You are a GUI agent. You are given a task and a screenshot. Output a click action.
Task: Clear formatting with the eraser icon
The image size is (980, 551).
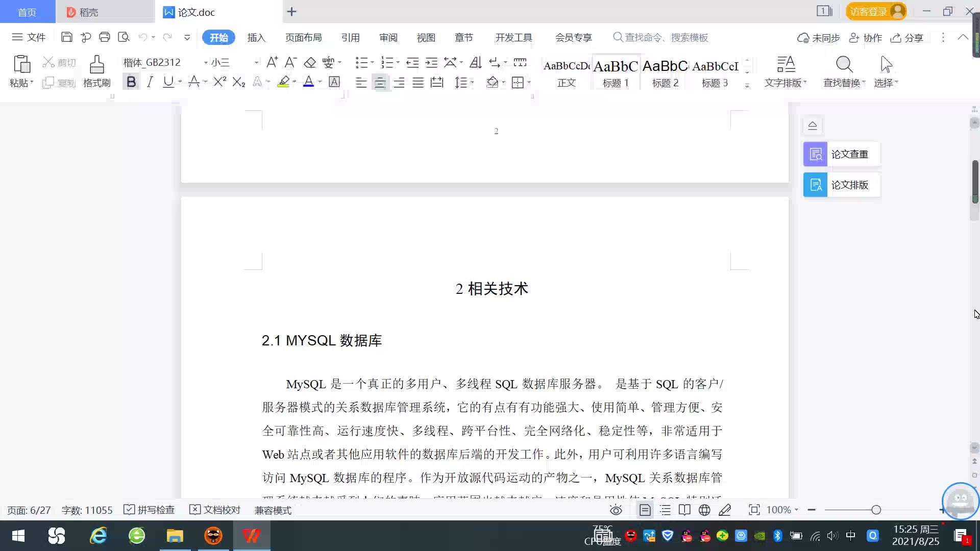click(x=310, y=62)
